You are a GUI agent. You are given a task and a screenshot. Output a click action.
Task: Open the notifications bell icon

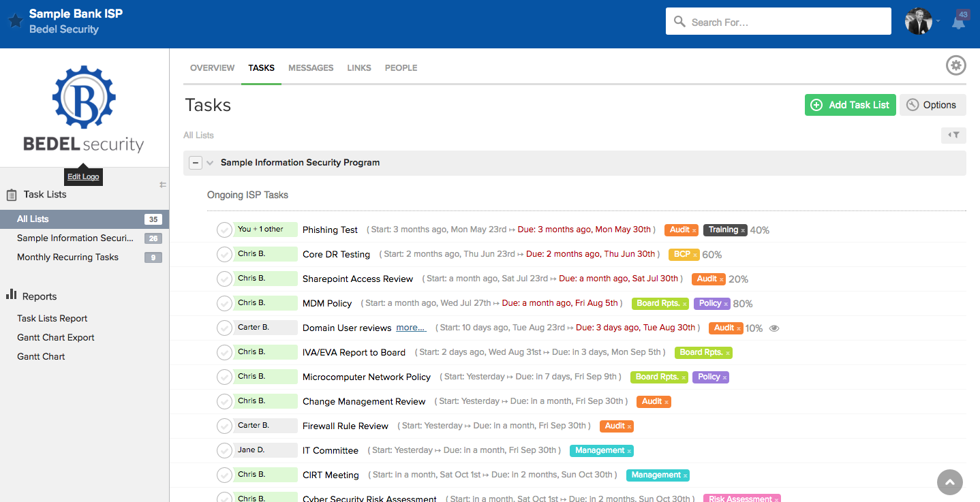958,22
